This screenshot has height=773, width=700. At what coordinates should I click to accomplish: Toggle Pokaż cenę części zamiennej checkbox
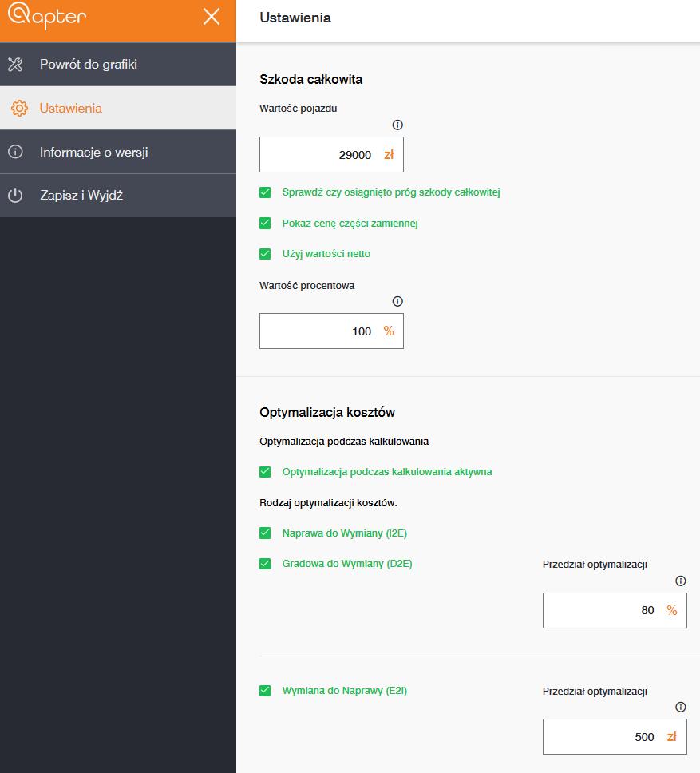[265, 224]
